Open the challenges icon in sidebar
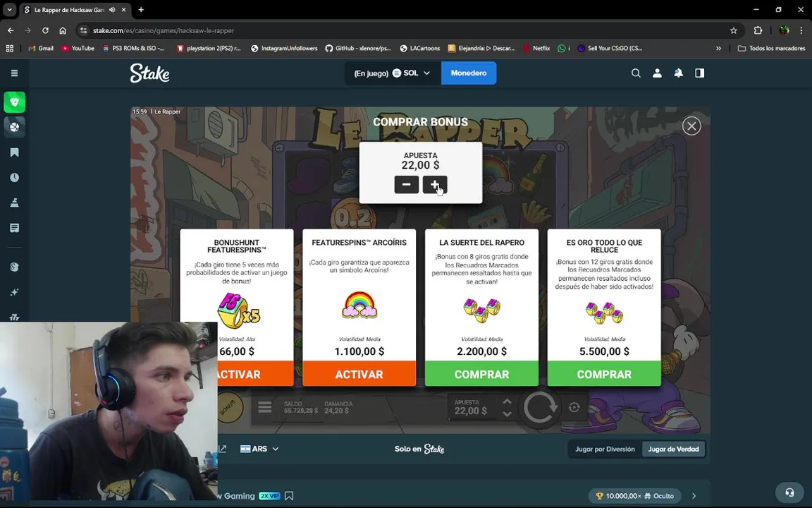The width and height of the screenshot is (812, 508). point(15,202)
